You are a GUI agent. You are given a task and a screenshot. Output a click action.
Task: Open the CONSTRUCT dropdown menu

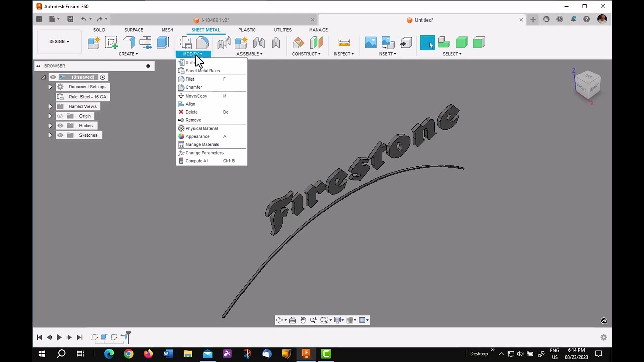pos(306,54)
